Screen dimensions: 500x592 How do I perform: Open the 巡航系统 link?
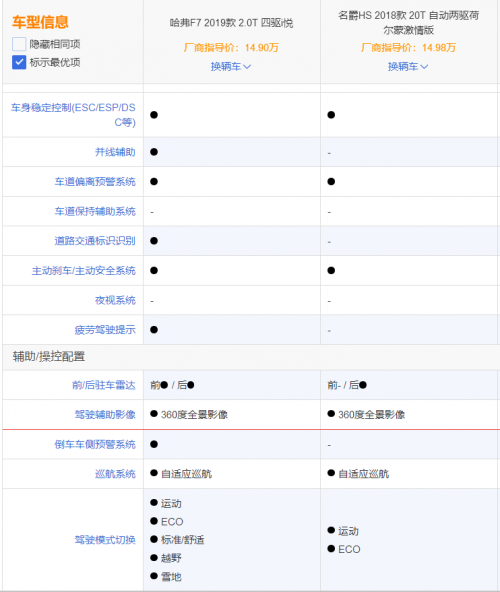[x=115, y=474]
